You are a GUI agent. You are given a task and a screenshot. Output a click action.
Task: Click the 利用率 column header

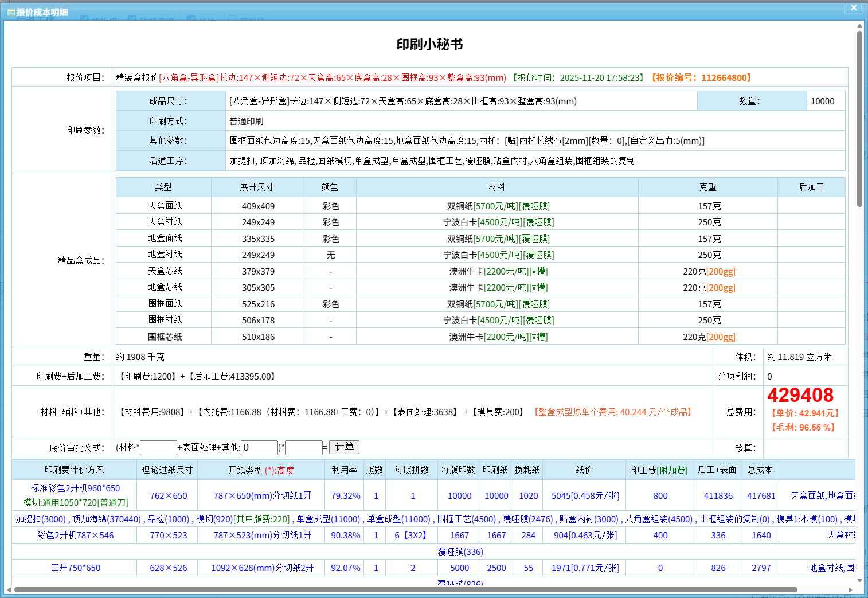pos(345,470)
